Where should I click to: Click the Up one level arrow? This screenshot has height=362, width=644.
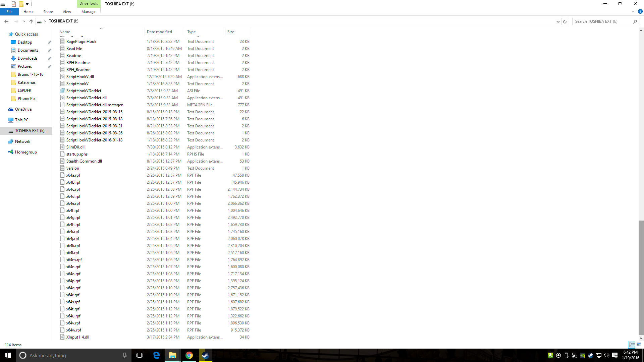31,21
